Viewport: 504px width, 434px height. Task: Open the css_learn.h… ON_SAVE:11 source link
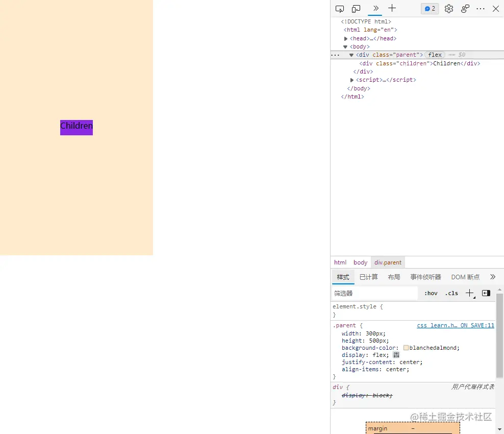pyautogui.click(x=456, y=325)
